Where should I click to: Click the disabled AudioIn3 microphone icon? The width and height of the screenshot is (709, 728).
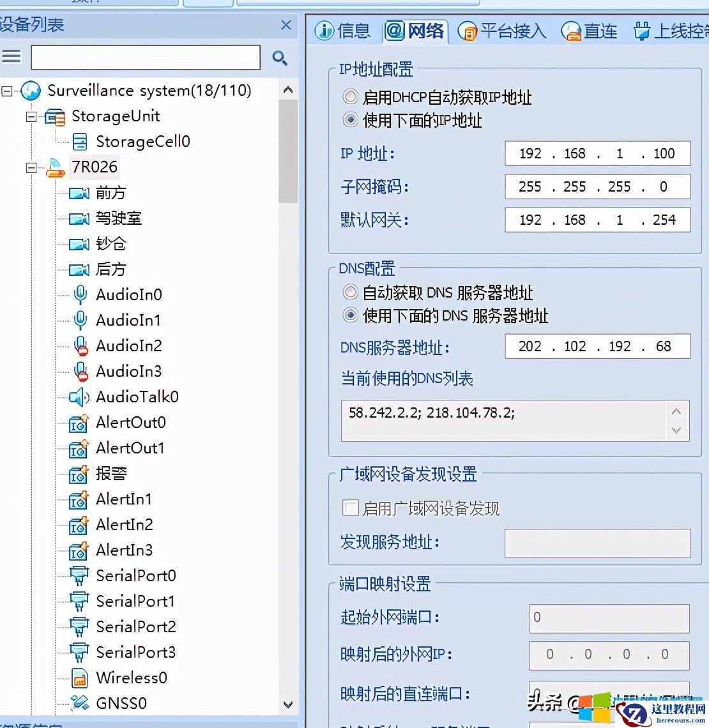80,372
